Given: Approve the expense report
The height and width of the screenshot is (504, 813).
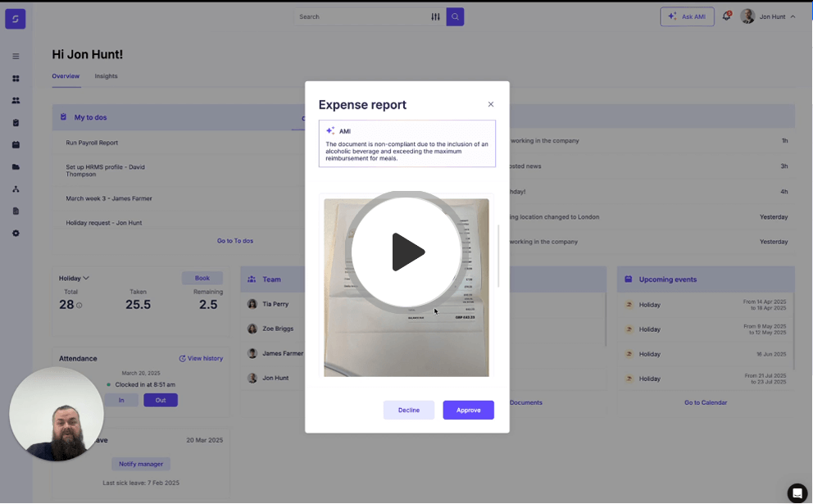Looking at the screenshot, I should (x=468, y=410).
